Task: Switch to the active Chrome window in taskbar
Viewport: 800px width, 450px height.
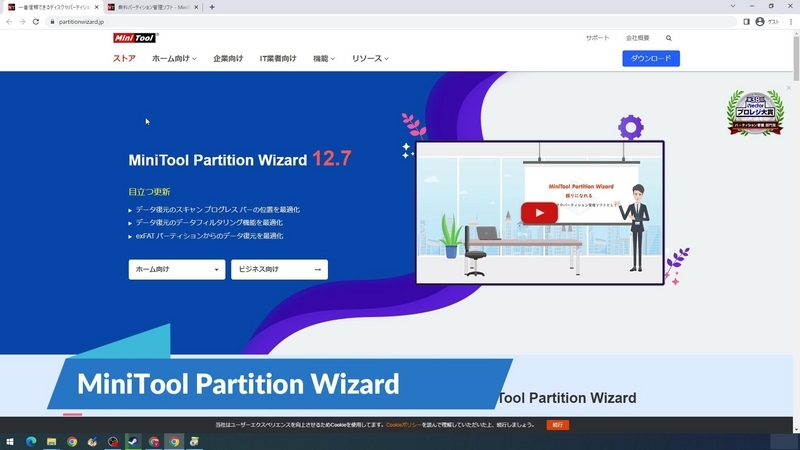Action: 174,442
